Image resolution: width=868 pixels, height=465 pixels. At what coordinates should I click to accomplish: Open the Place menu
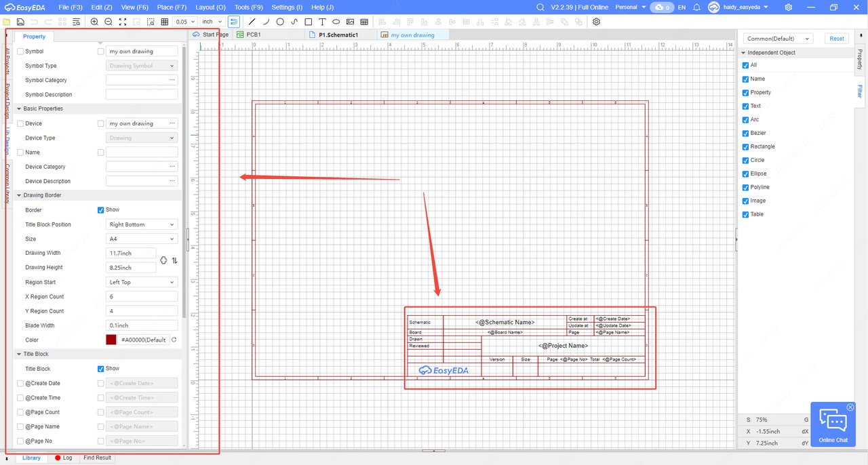171,7
